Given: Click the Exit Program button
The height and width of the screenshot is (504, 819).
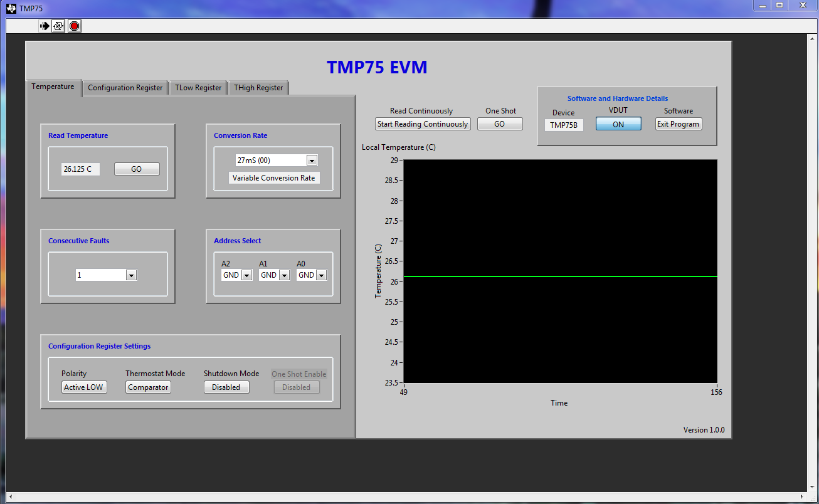Looking at the screenshot, I should [679, 124].
